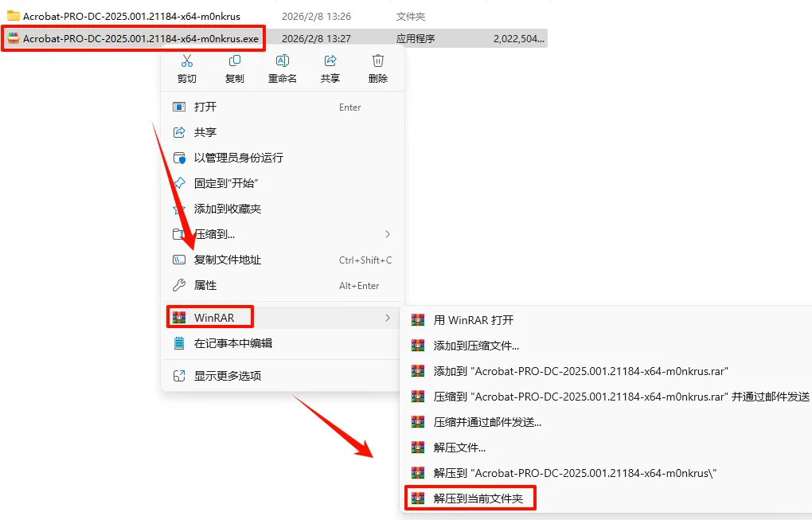Click the Share icon in top row
This screenshot has height=520, width=812.
[330, 61]
